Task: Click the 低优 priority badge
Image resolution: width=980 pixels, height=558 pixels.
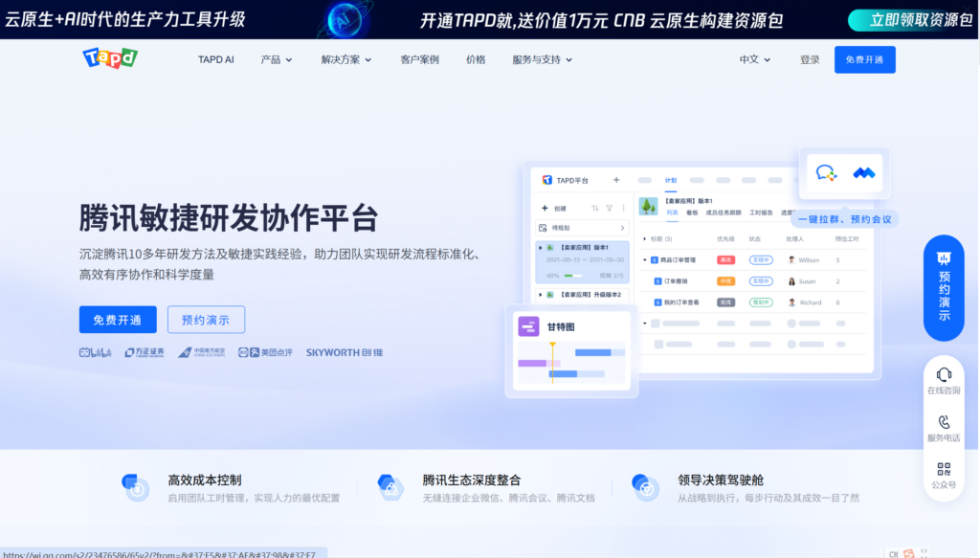Action: 725,302
